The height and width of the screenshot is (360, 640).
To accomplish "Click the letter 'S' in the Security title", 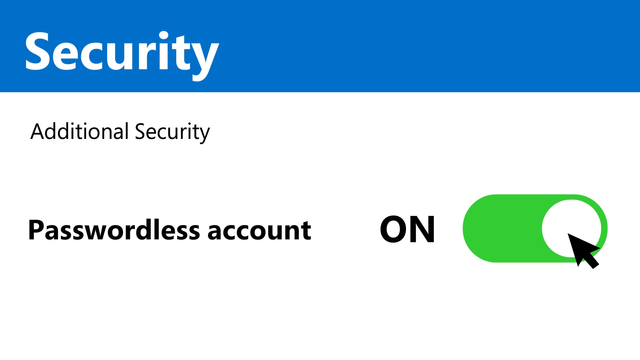I will (38, 51).
